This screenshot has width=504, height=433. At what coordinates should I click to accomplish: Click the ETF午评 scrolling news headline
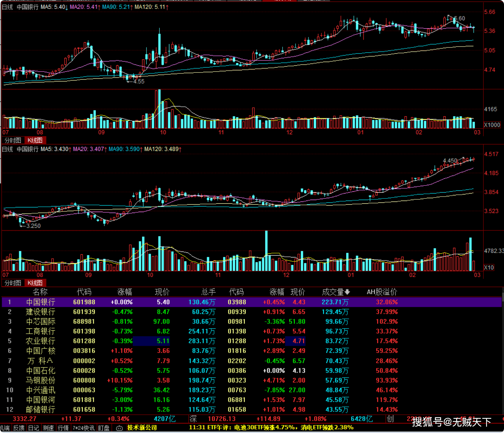271,428
